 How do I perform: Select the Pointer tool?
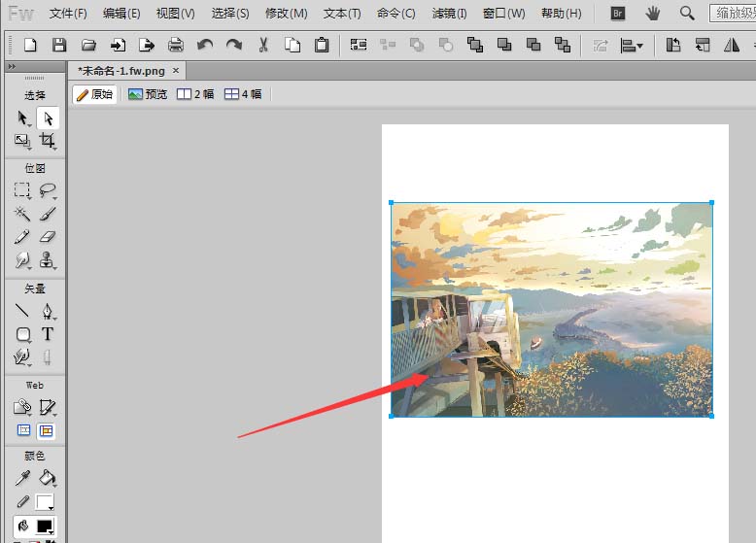click(22, 119)
